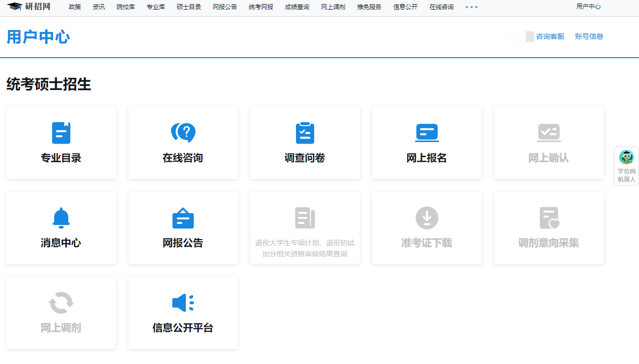Viewport: 639px width, 364px height.
Task: Select 推免服务 in the top navigation
Action: pos(369,7)
